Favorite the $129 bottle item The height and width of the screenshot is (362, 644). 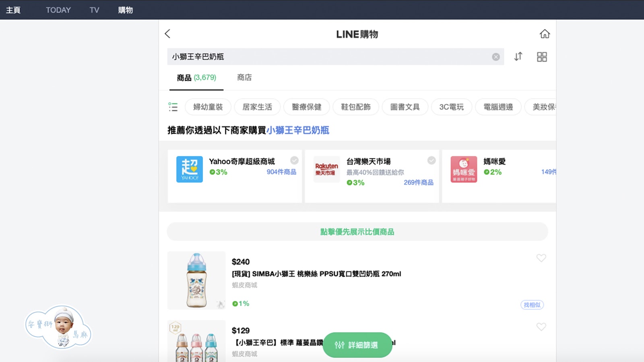click(x=541, y=327)
